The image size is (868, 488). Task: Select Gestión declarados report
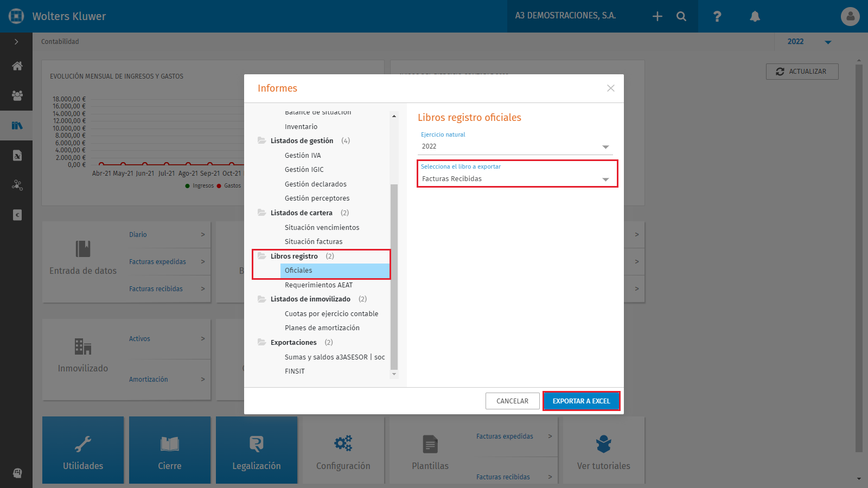pyautogui.click(x=315, y=184)
